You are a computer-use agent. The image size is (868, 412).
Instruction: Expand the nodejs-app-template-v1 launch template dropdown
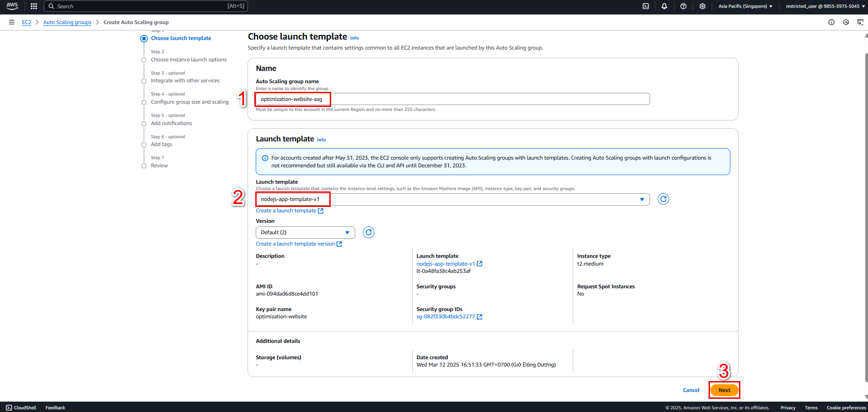point(452,199)
